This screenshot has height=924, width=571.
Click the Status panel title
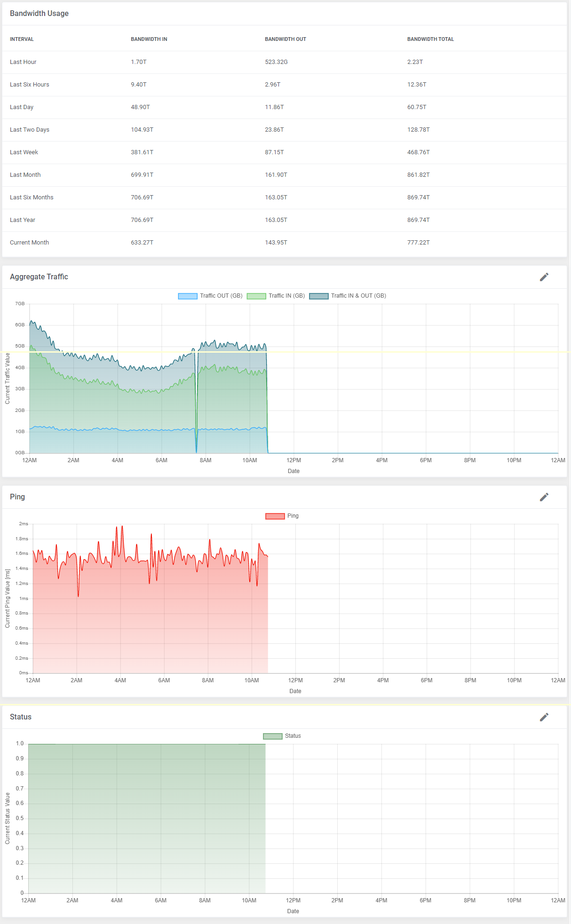pos(21,717)
